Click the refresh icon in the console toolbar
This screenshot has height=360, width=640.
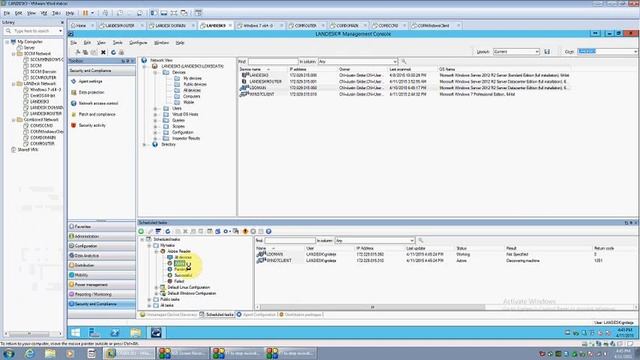[x=113, y=52]
